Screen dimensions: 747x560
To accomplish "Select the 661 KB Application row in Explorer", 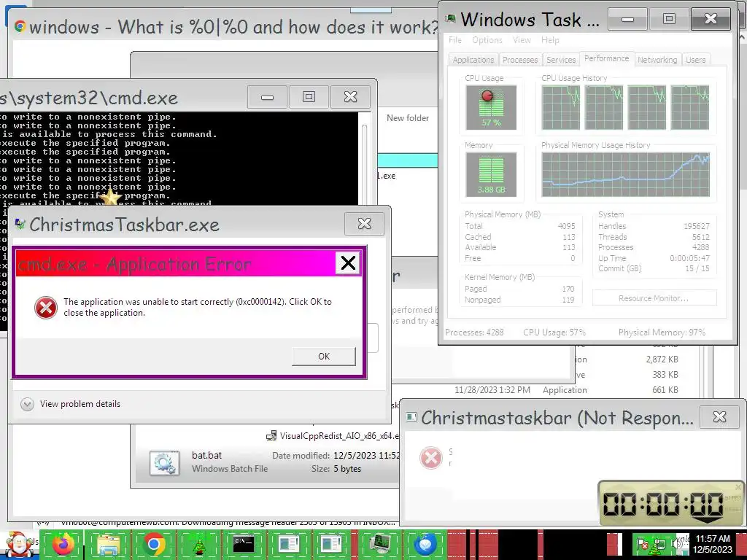I will [567, 390].
